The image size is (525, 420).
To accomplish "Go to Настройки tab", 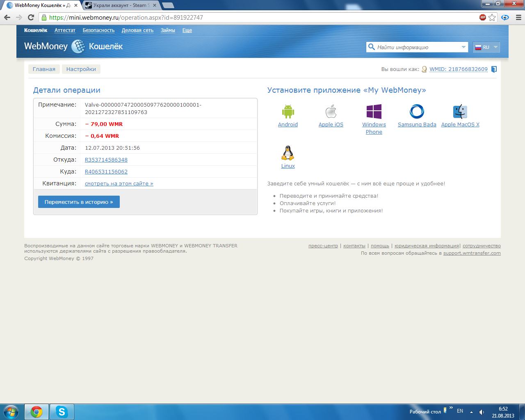I will pyautogui.click(x=81, y=69).
